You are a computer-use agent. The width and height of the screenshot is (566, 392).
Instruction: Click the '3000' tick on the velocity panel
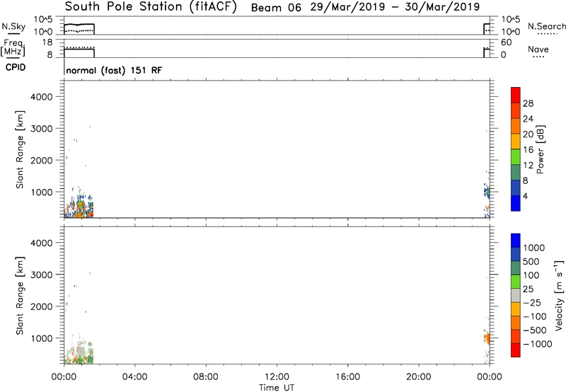(42, 275)
